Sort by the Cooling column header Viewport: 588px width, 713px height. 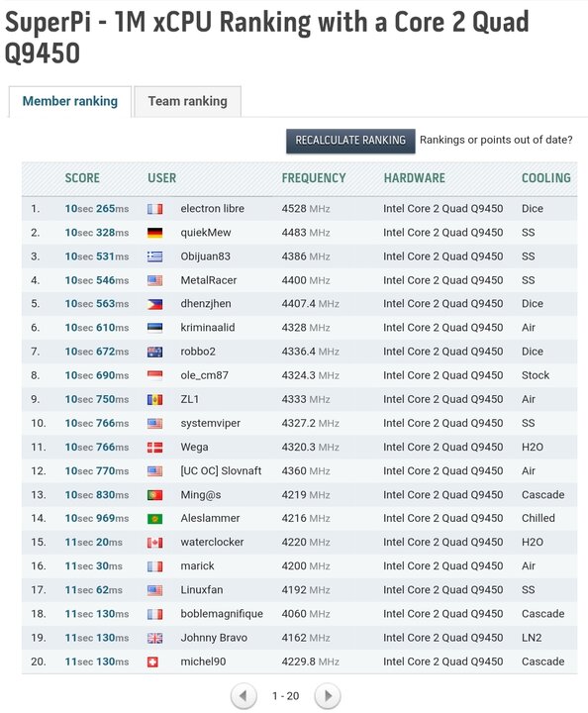pyautogui.click(x=545, y=178)
